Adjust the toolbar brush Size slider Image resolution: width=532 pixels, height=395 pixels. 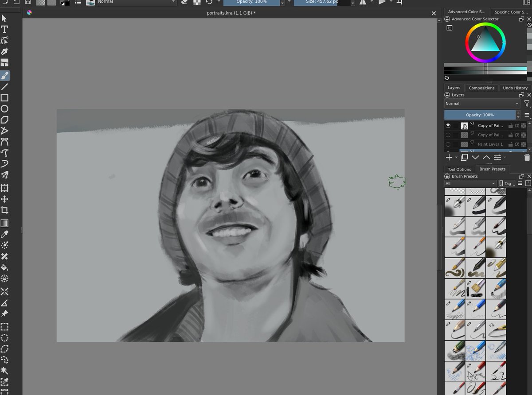click(322, 2)
